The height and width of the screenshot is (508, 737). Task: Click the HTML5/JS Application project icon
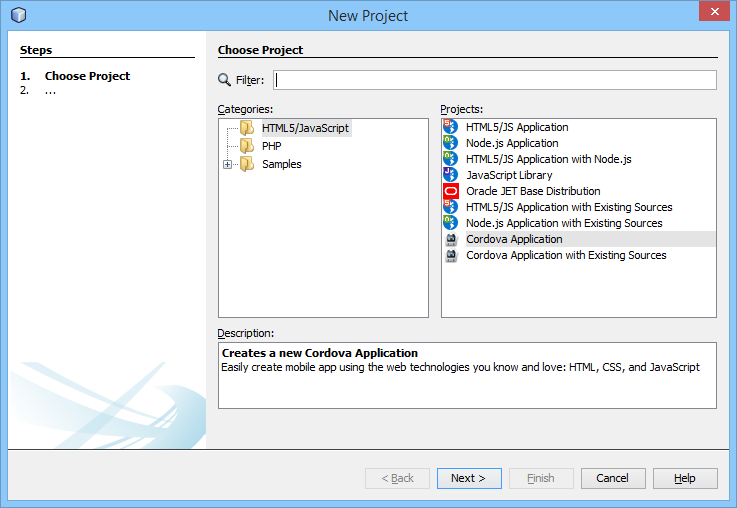point(450,127)
